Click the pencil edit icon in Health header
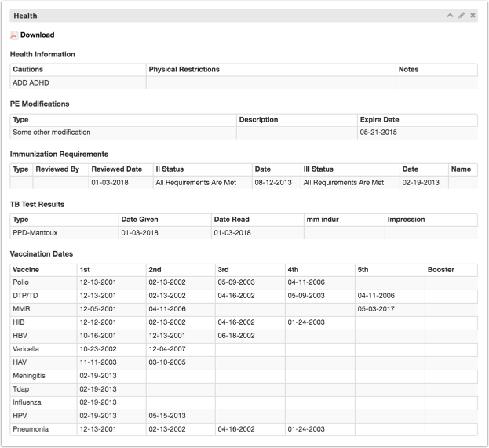 462,15
